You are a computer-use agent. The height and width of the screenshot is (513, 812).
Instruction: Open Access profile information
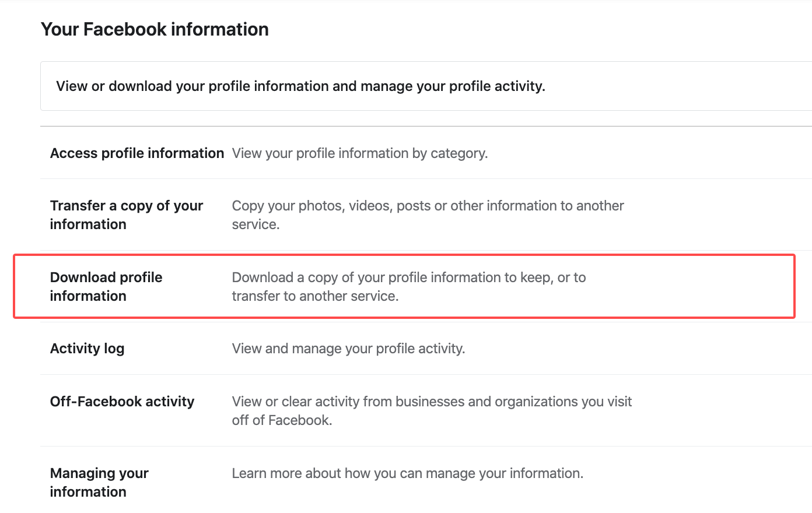(x=137, y=153)
